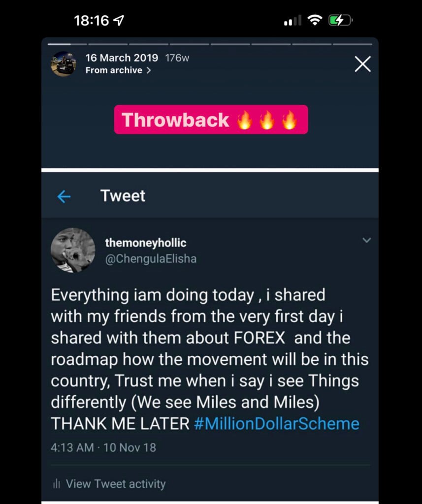Tap the Wi-Fi status icon

(314, 20)
